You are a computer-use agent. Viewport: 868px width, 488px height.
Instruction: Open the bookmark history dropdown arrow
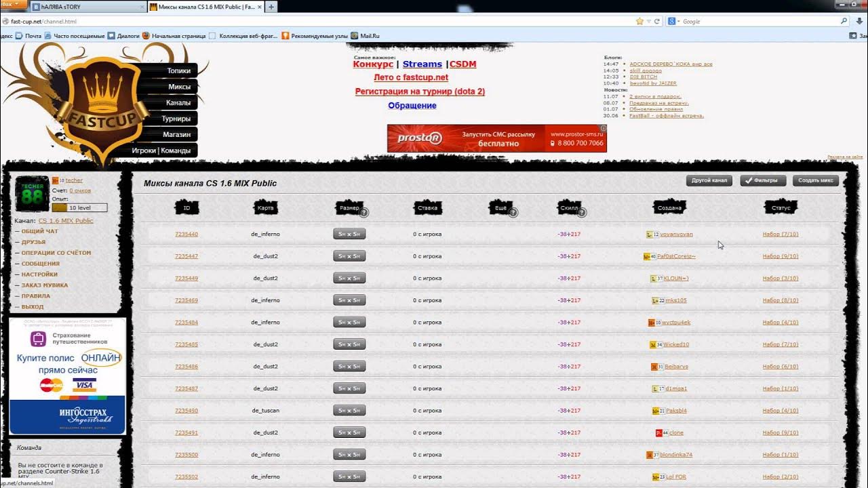point(648,22)
